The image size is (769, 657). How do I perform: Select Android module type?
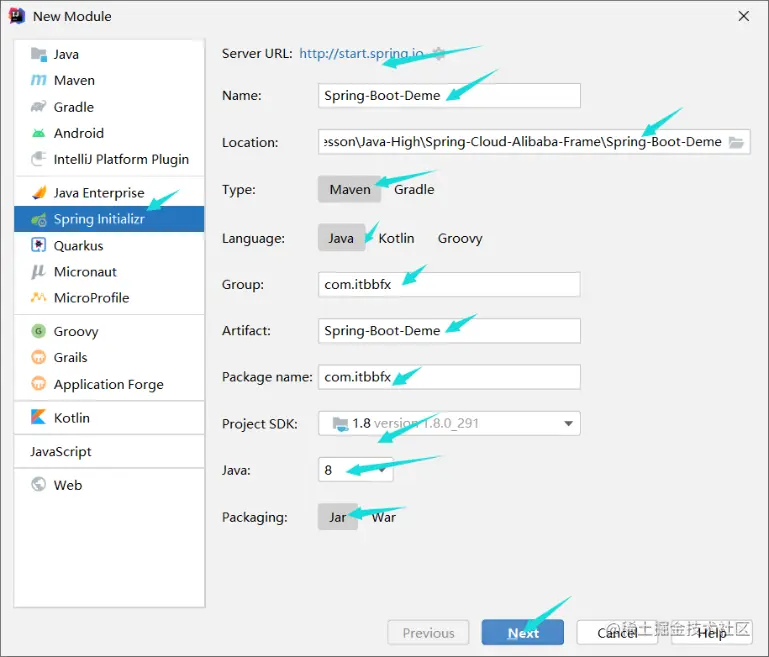[109, 133]
